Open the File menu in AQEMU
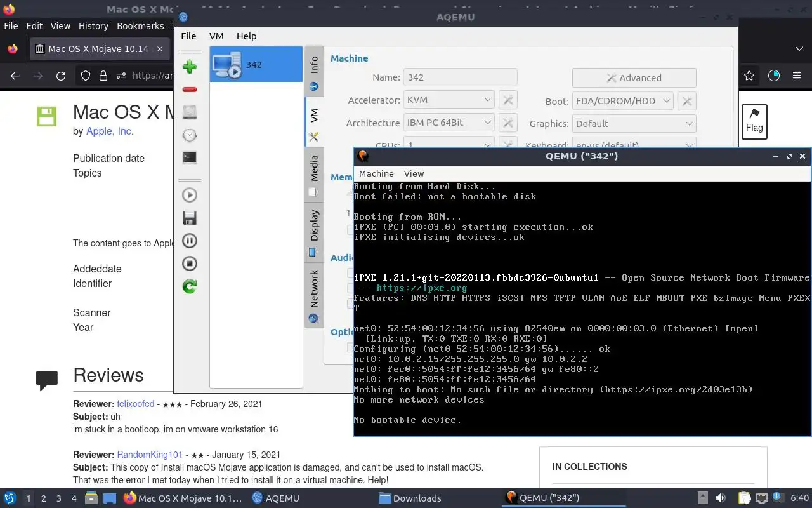812x508 pixels. 188,36
